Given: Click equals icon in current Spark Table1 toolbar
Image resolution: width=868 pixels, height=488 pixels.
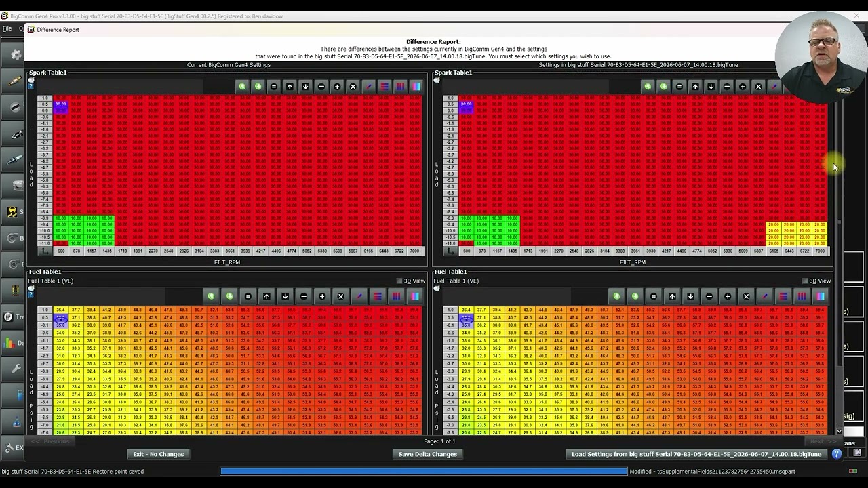Looking at the screenshot, I should [274, 87].
